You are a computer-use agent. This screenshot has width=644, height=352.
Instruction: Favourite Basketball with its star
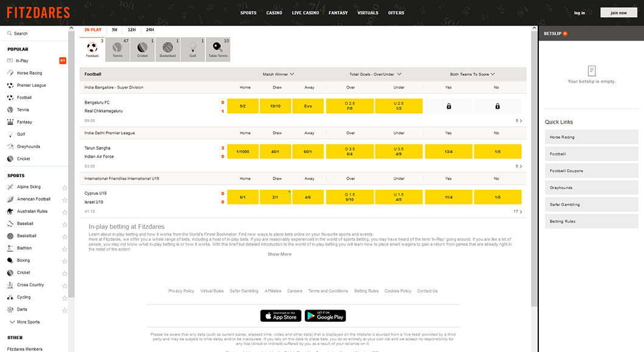click(64, 237)
